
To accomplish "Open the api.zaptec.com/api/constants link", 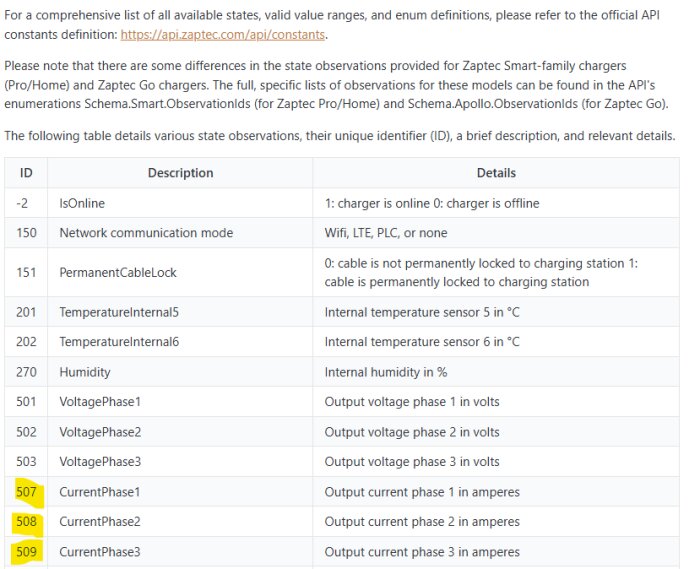I will pos(222,34).
